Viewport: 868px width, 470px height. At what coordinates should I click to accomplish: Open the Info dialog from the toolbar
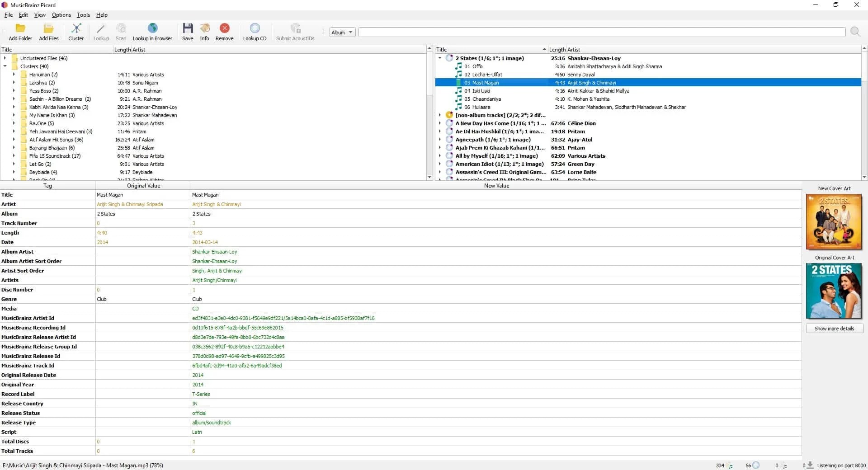coord(204,32)
